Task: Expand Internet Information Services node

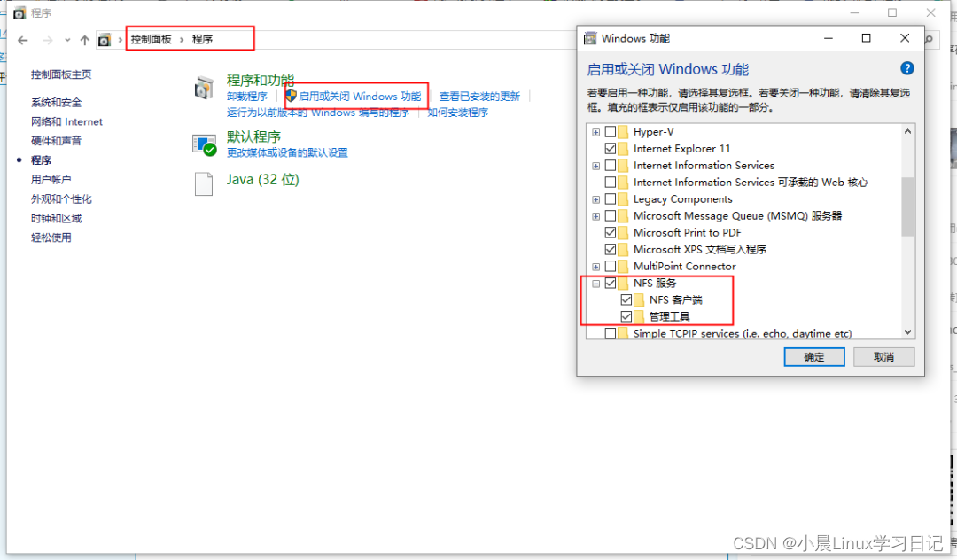Action: (x=596, y=166)
